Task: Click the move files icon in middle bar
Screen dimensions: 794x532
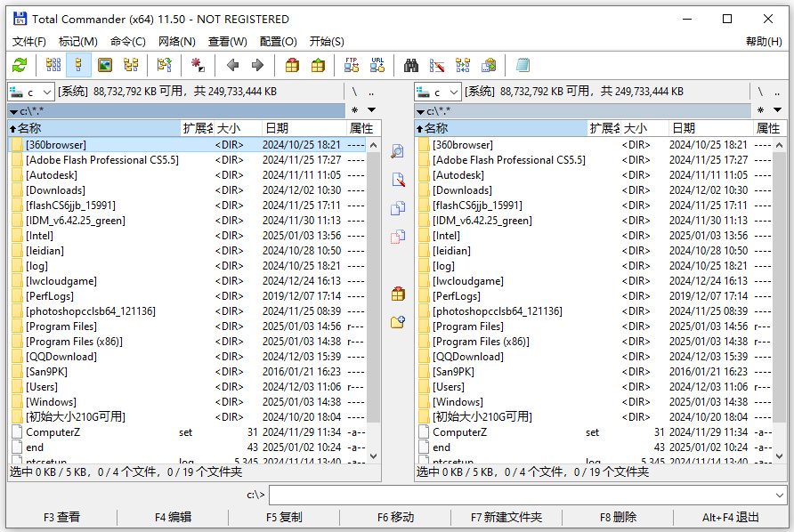Action: 398,237
